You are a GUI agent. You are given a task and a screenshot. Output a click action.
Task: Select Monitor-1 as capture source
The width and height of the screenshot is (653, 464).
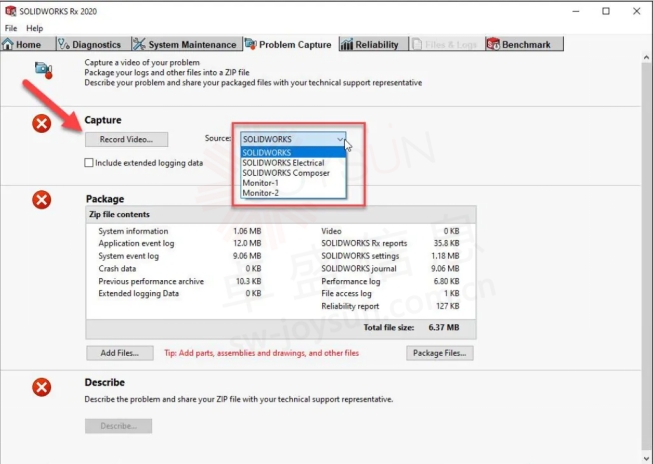click(x=293, y=183)
